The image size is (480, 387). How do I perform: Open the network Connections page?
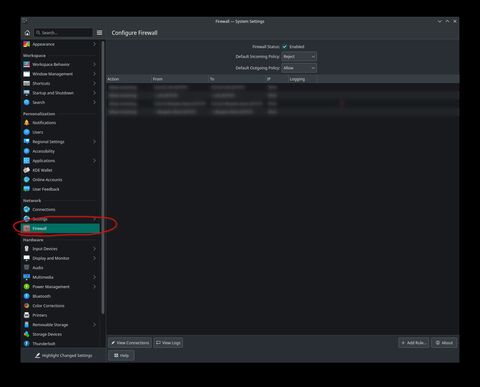click(x=60, y=209)
